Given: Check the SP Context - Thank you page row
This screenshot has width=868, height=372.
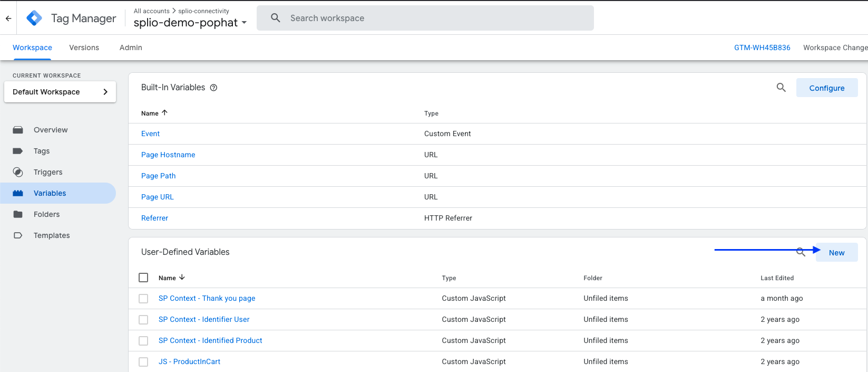Looking at the screenshot, I should [x=143, y=299].
